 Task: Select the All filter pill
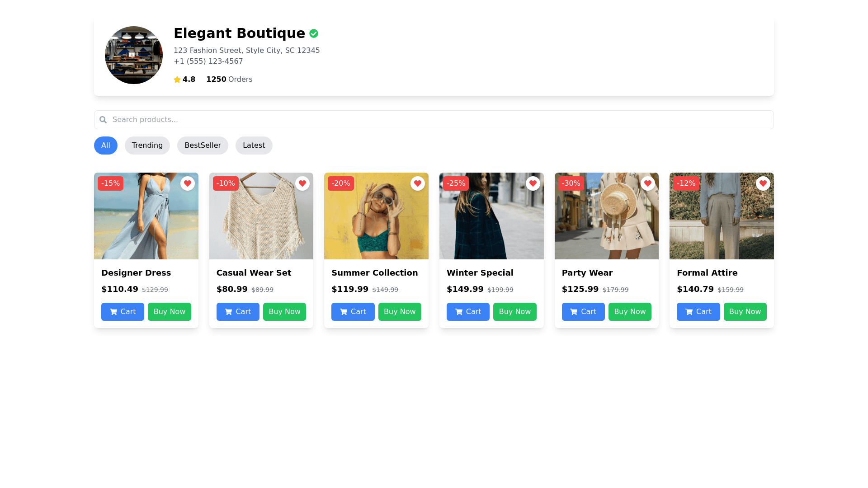click(x=106, y=145)
